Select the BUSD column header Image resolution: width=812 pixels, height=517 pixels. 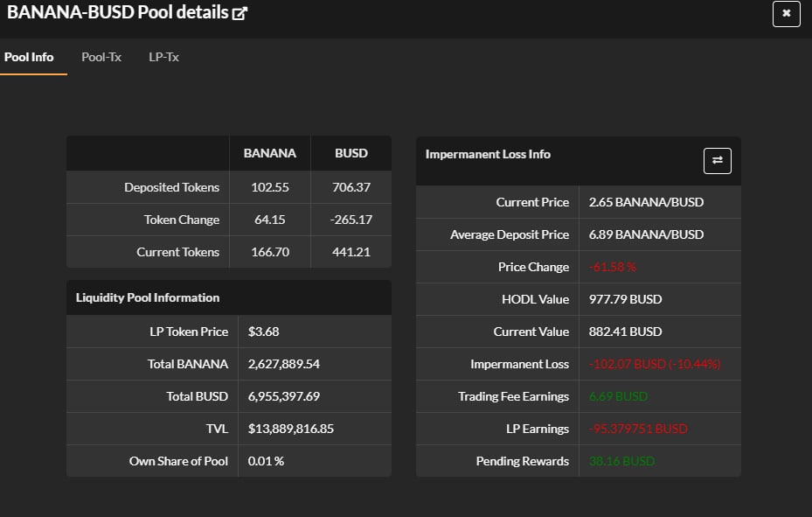[x=351, y=153]
